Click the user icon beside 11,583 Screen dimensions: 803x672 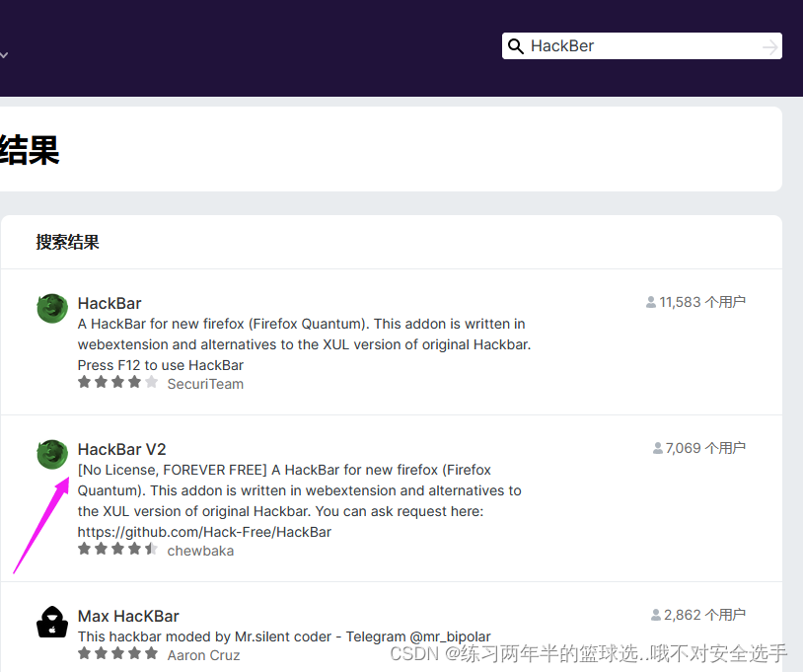click(651, 302)
